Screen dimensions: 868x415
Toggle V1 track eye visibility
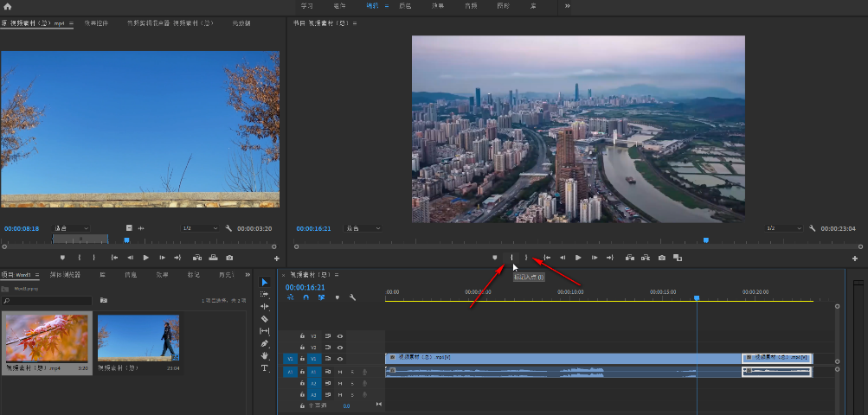click(340, 358)
